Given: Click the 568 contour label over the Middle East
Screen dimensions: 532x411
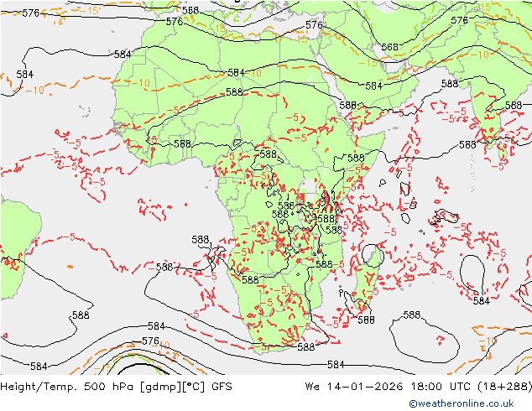Looking at the screenshot, I should [x=389, y=47].
